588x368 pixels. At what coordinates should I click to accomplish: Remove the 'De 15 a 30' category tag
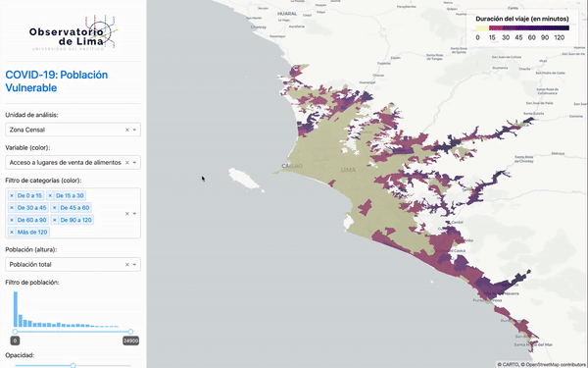pyautogui.click(x=50, y=195)
